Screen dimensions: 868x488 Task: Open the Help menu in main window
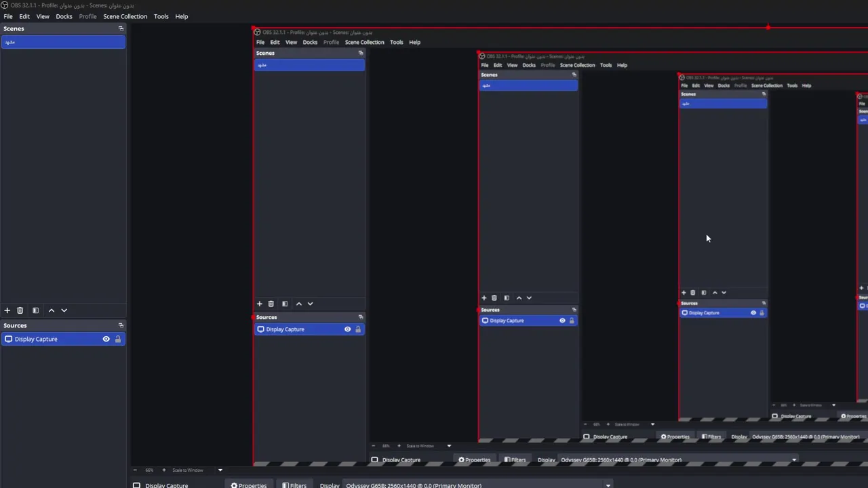point(181,16)
